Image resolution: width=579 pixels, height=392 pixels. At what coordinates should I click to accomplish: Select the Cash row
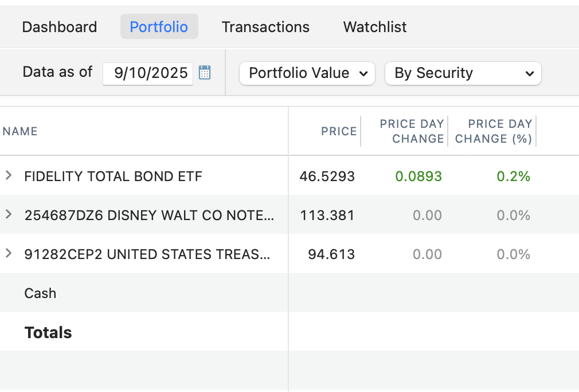tap(40, 293)
